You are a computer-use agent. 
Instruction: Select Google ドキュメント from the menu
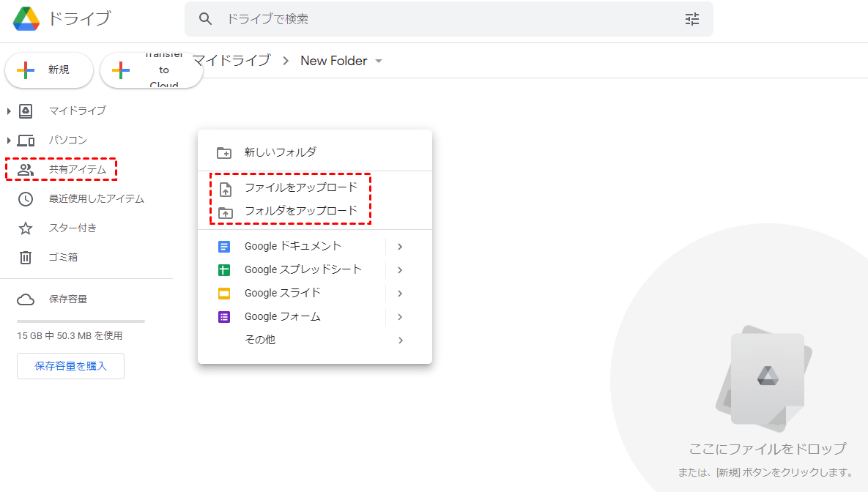315,246
